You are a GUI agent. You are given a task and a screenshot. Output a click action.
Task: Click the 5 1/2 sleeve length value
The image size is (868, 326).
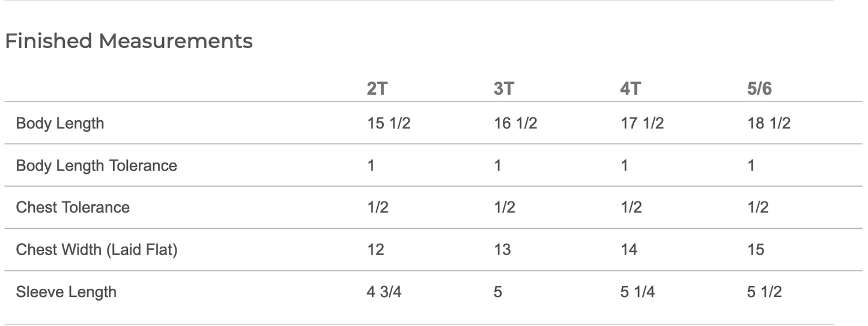point(765,292)
